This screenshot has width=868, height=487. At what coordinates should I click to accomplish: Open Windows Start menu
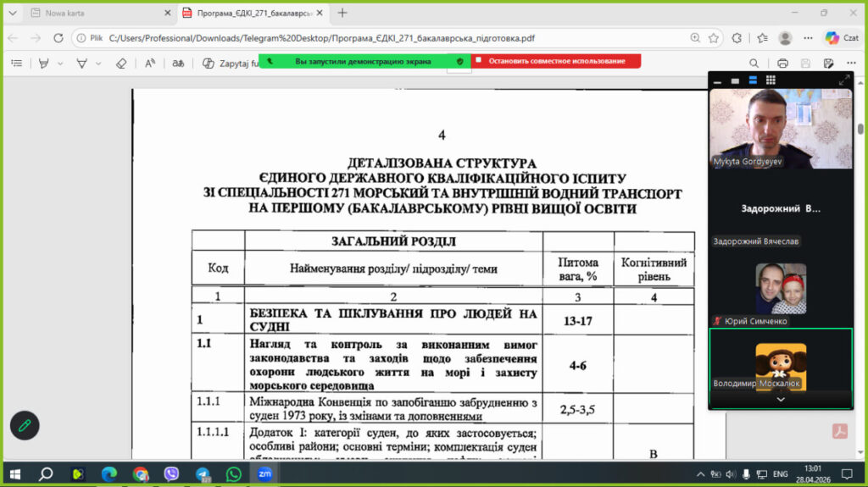tap(15, 474)
